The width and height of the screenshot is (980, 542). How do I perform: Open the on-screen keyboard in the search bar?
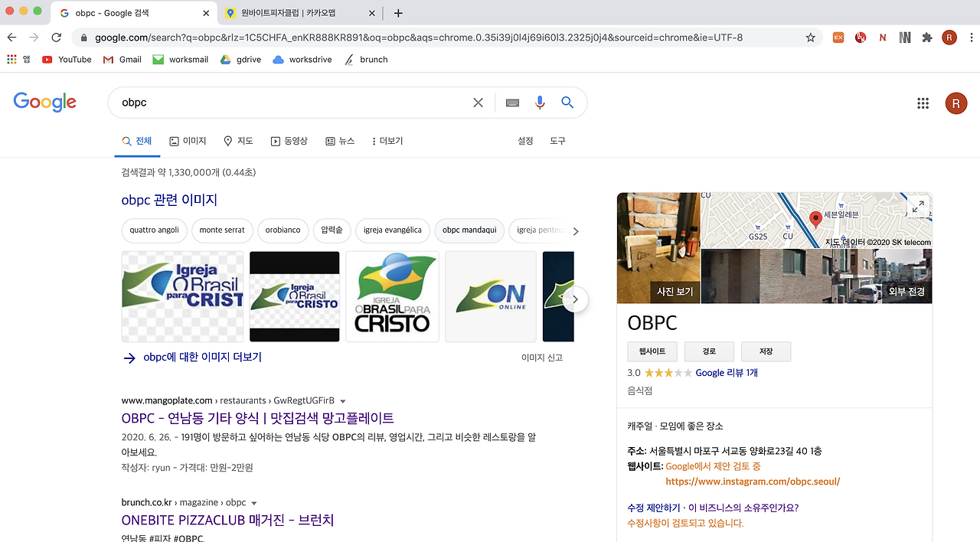[x=511, y=102]
